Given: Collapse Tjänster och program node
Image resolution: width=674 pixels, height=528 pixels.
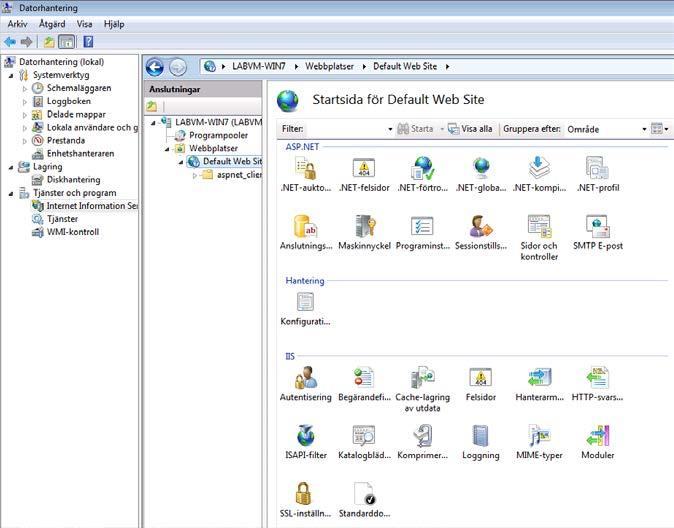Looking at the screenshot, I should pyautogui.click(x=11, y=193).
